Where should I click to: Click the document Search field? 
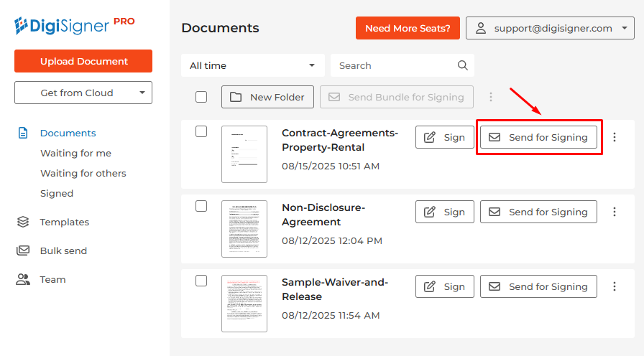coord(394,65)
